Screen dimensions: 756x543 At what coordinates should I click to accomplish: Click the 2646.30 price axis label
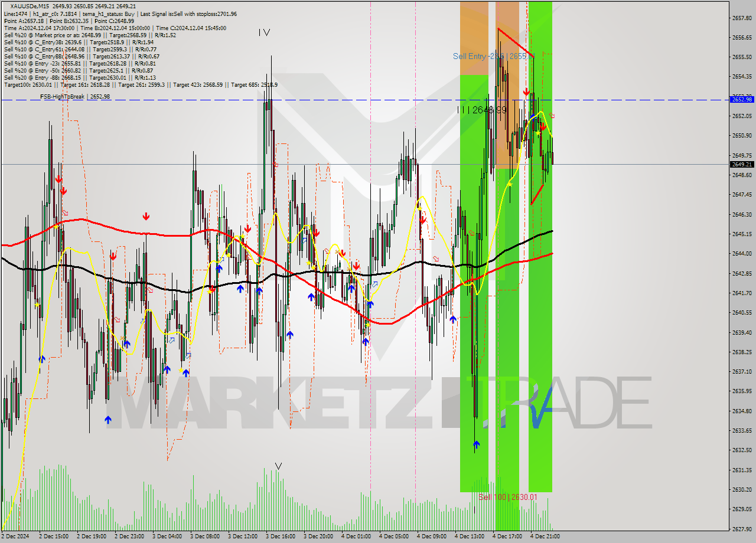[x=741, y=214]
